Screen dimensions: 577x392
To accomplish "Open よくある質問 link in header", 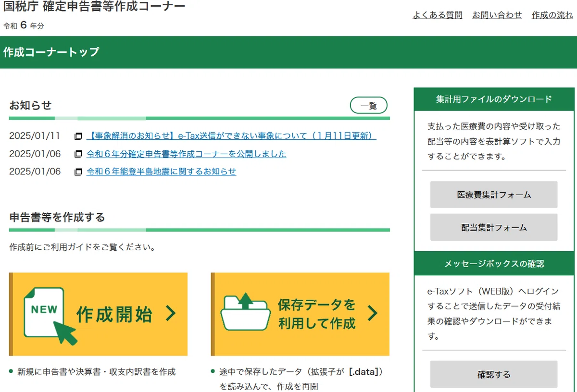I will tap(438, 15).
